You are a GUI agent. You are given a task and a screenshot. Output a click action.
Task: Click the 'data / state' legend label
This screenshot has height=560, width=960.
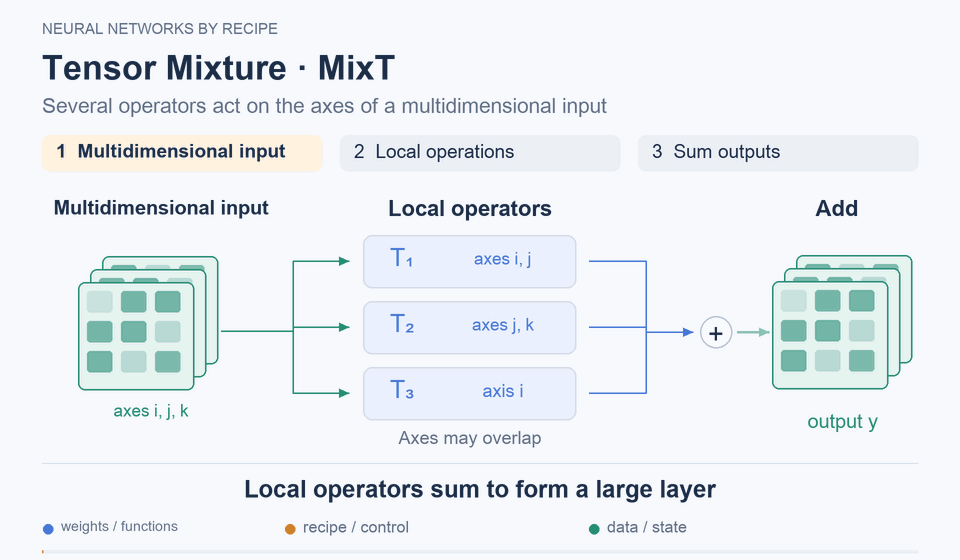click(647, 528)
